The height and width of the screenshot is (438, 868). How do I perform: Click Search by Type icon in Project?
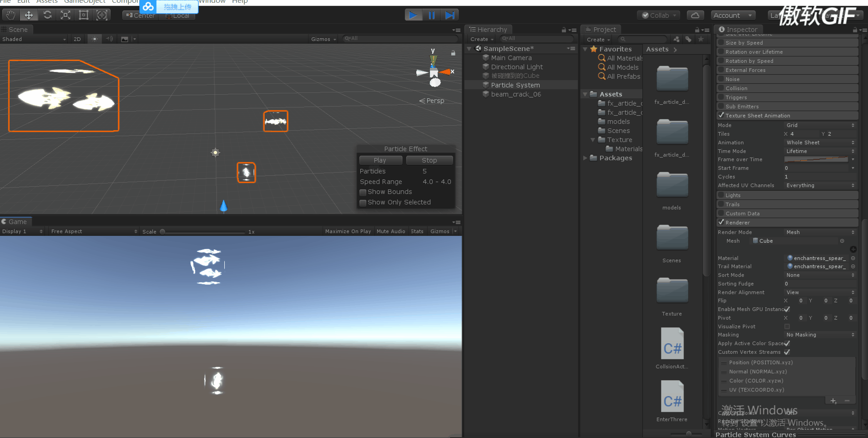tap(676, 40)
